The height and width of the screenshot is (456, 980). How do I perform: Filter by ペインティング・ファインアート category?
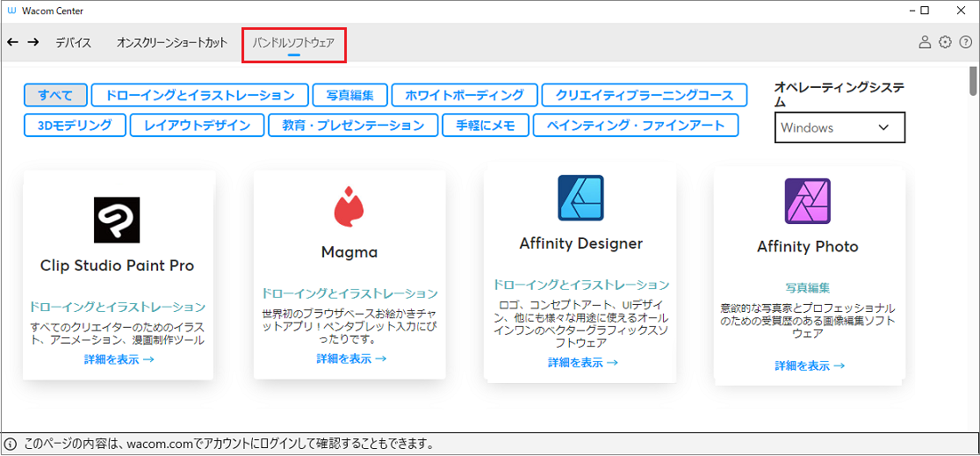point(636,125)
